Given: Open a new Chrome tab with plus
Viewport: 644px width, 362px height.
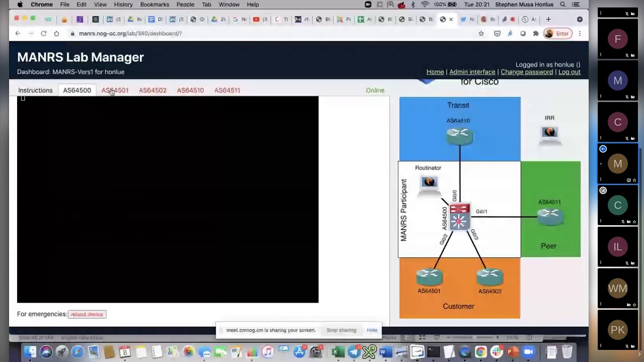Looking at the screenshot, I should (548, 19).
